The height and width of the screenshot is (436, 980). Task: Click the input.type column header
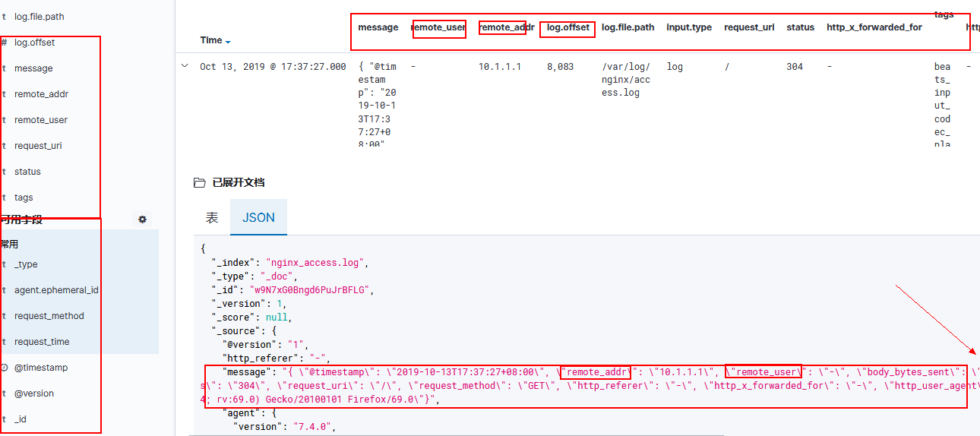pyautogui.click(x=689, y=27)
